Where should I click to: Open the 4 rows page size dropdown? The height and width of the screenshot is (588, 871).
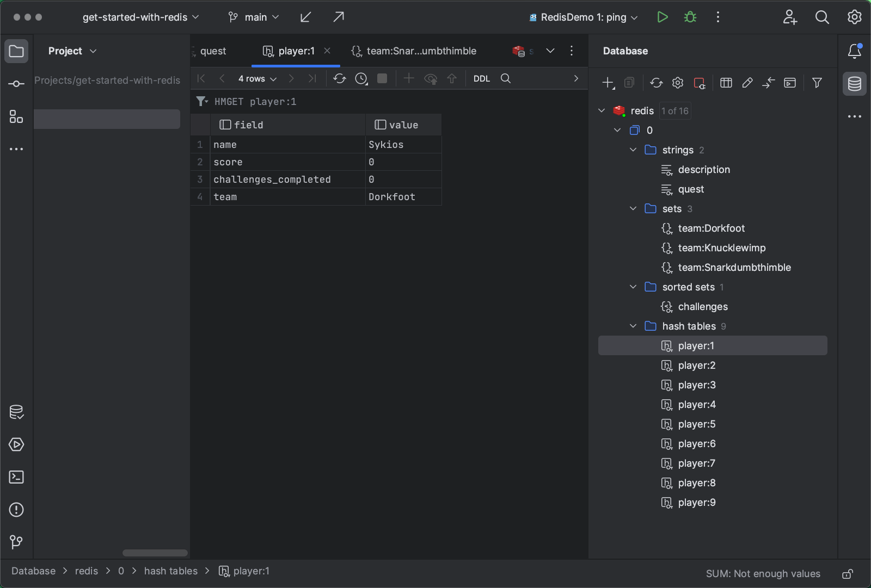point(257,79)
